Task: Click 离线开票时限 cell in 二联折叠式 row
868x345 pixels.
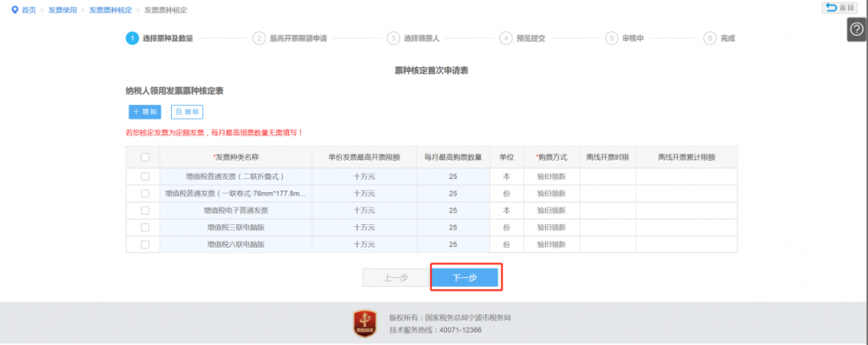Action: [x=608, y=176]
